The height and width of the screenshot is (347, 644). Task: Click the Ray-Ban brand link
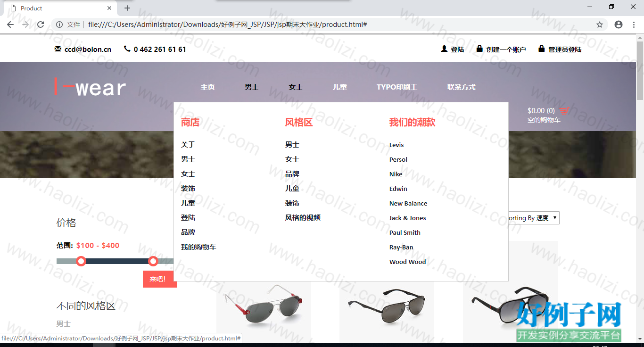[401, 247]
